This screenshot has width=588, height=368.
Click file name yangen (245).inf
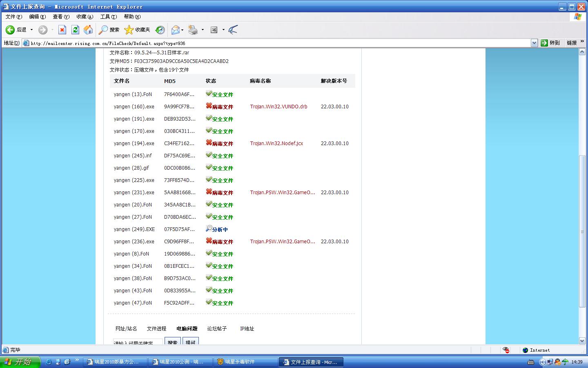pyautogui.click(x=133, y=156)
